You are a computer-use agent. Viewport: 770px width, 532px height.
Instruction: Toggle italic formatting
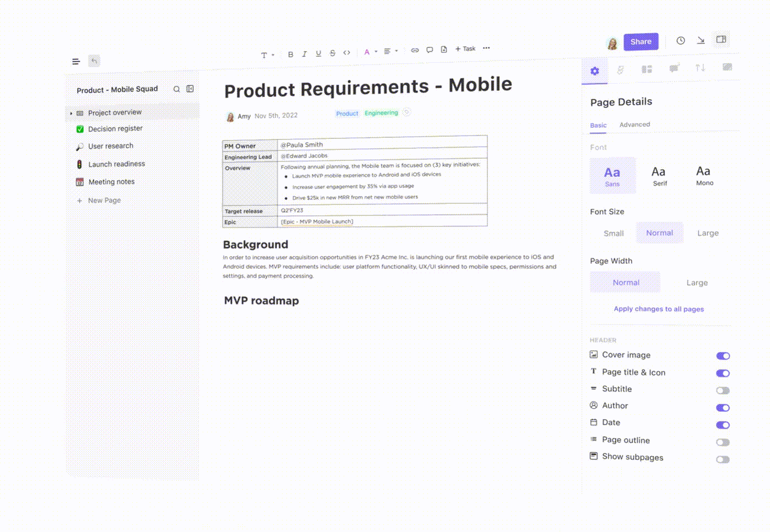tap(304, 54)
